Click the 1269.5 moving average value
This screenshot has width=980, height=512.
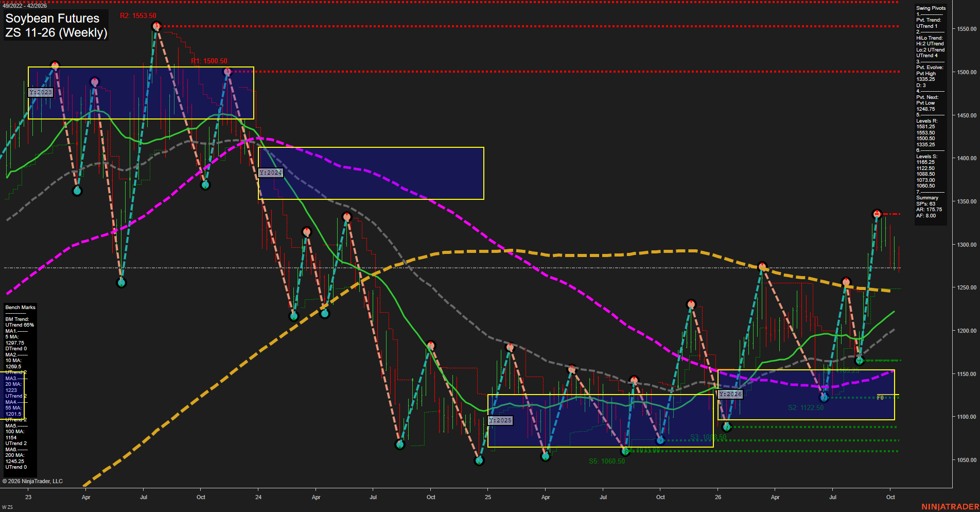13,367
